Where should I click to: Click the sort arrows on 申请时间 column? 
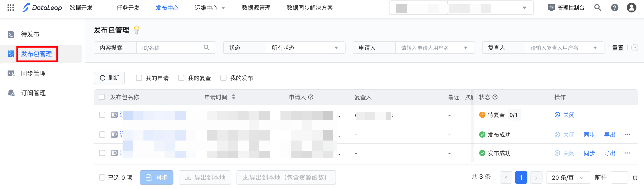click(x=233, y=97)
